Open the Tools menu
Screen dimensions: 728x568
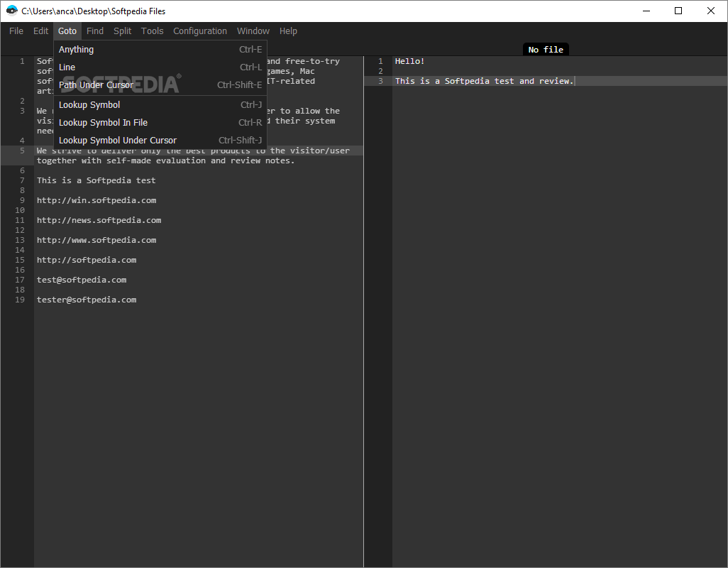153,31
